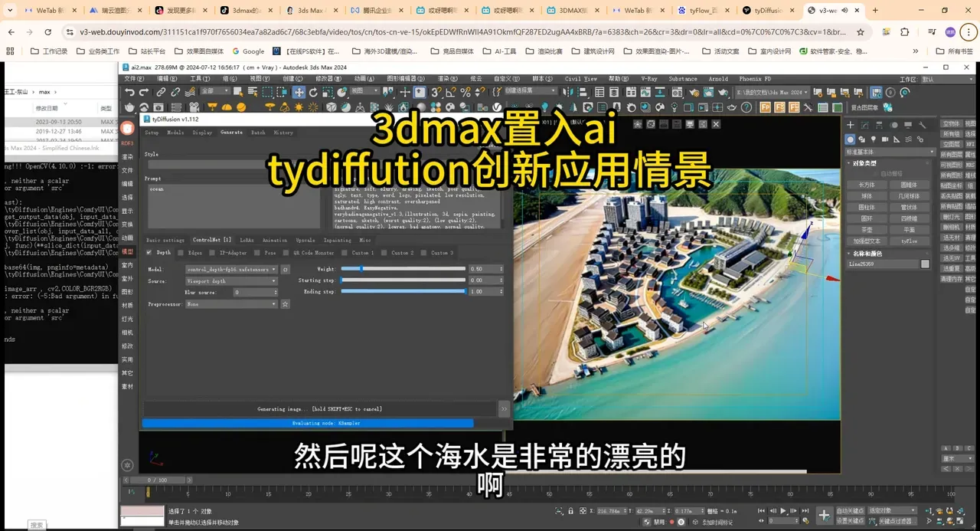Click the refresh icon beside Model dropdown
This screenshot has height=531, width=980.
tap(285, 270)
